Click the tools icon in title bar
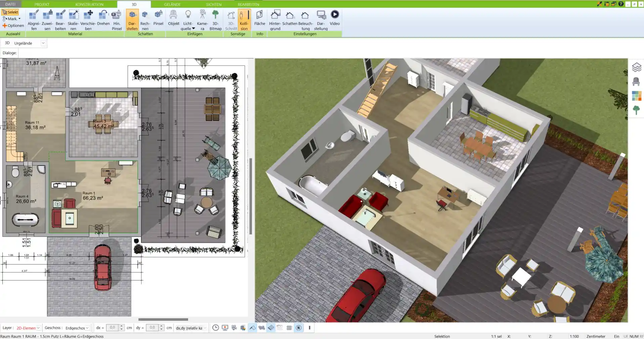The width and height of the screenshot is (644, 339). [x=599, y=4]
